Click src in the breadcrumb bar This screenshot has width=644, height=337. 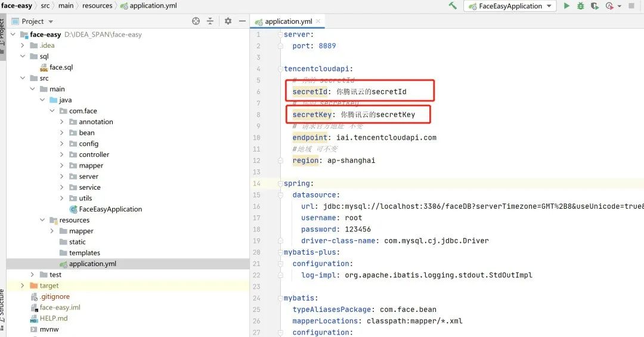click(45, 6)
